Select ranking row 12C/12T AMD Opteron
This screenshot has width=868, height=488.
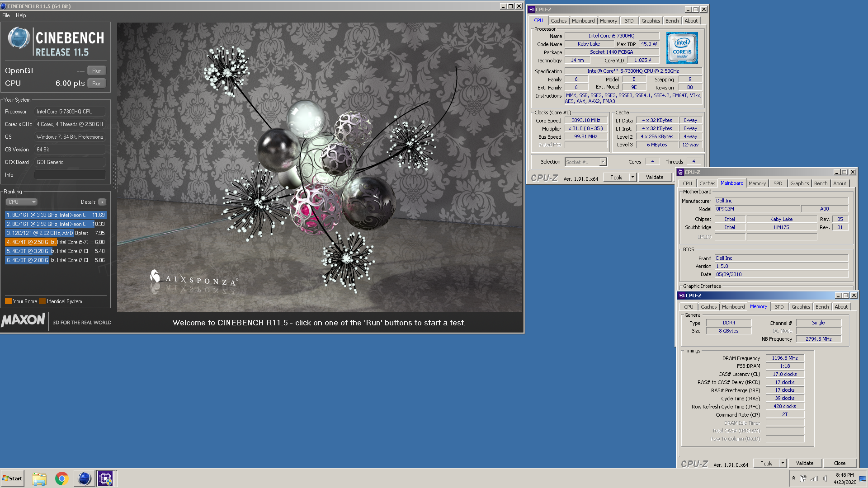click(x=56, y=233)
